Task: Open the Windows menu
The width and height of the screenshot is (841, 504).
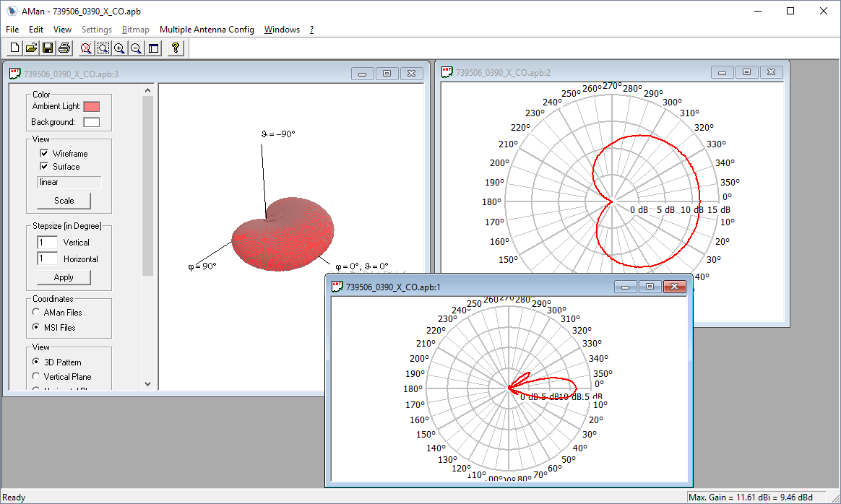Action: [x=282, y=30]
